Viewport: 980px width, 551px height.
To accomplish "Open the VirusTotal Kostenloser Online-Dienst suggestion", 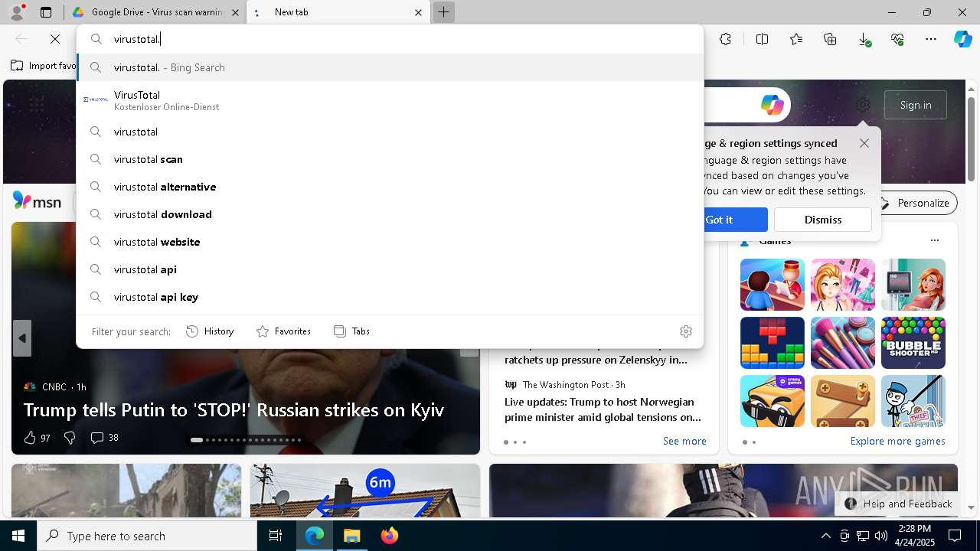I will 390,100.
